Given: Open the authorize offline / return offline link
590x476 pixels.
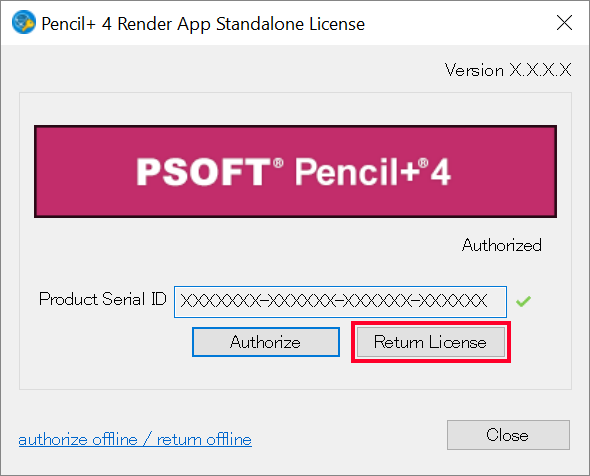Looking at the screenshot, I should 135,440.
